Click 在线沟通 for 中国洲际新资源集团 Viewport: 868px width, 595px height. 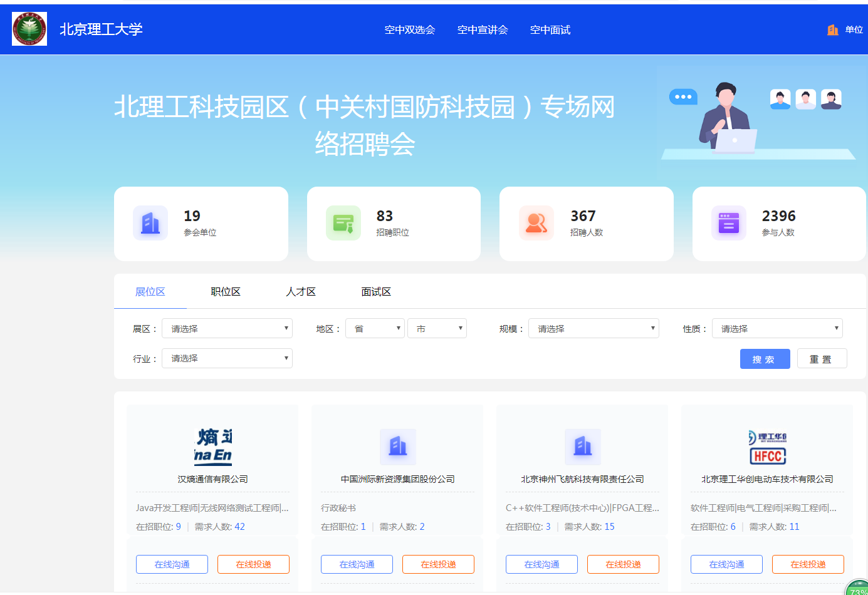click(x=357, y=564)
